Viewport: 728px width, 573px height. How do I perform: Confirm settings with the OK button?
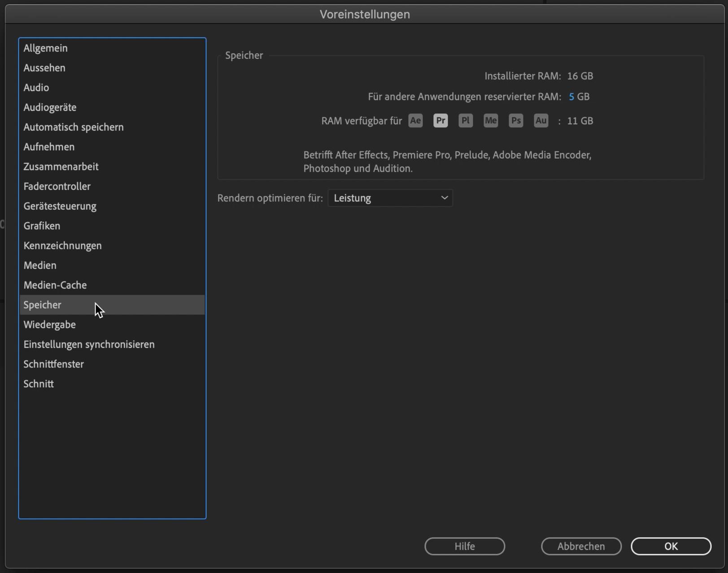click(671, 546)
